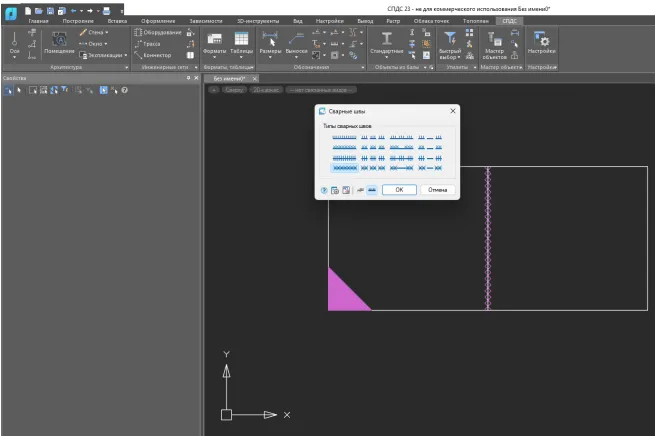Image resolution: width=656 pixels, height=436 pixels.
Task: Click the help icon in weld dialog
Action: click(x=324, y=189)
